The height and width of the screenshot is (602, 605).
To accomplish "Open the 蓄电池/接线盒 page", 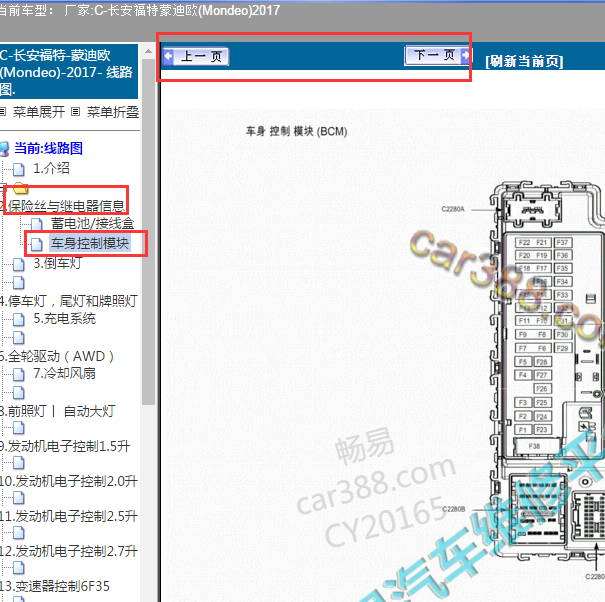I will pos(93,223).
